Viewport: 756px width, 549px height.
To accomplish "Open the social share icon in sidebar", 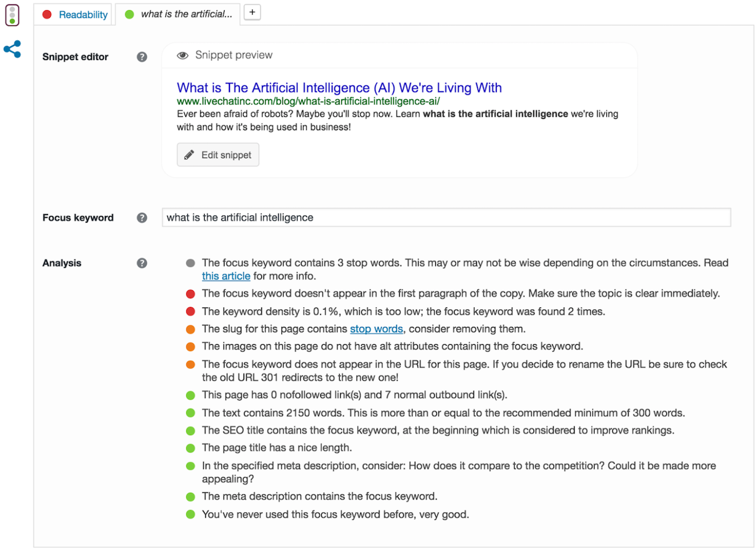I will point(12,49).
